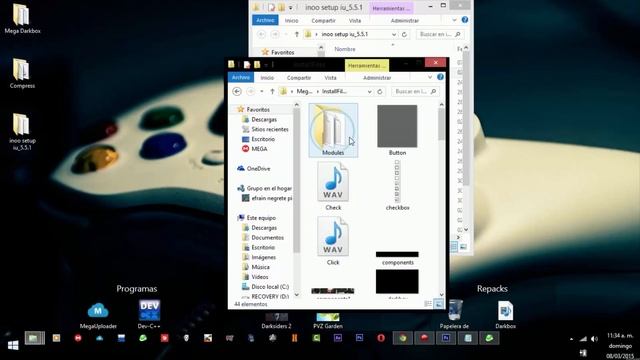Open Disco local (C:) drive
The image size is (640, 360).
click(269, 287)
